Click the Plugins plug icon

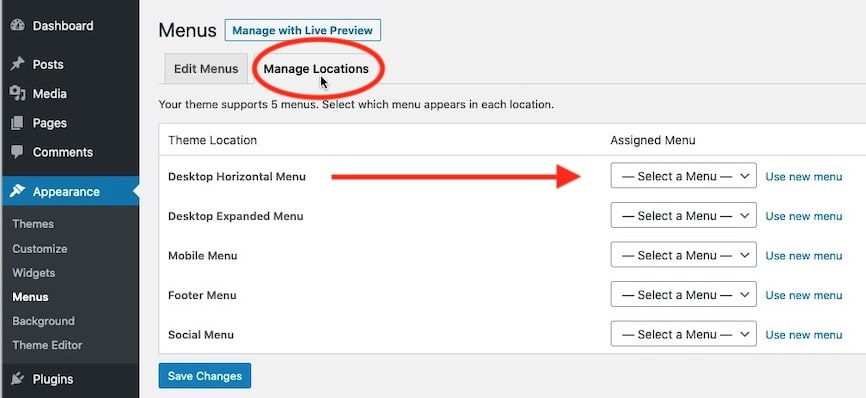[x=18, y=379]
